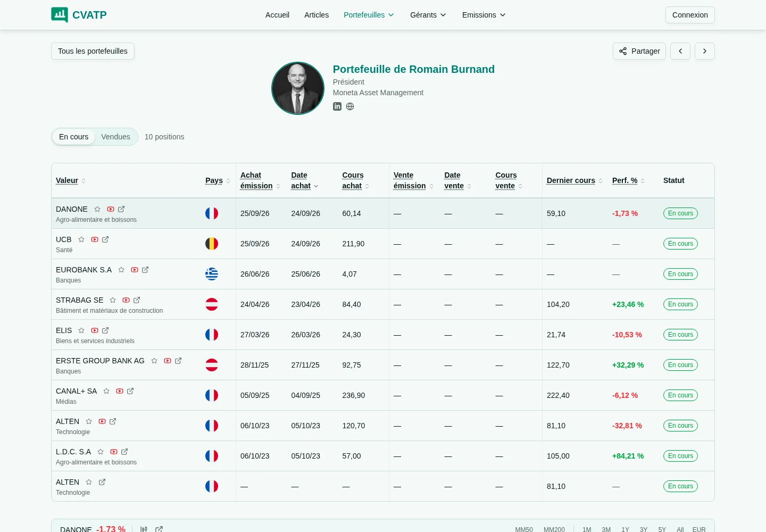This screenshot has width=766, height=532.
Task: Open the external link icon beside DANONE
Action: [x=121, y=209]
